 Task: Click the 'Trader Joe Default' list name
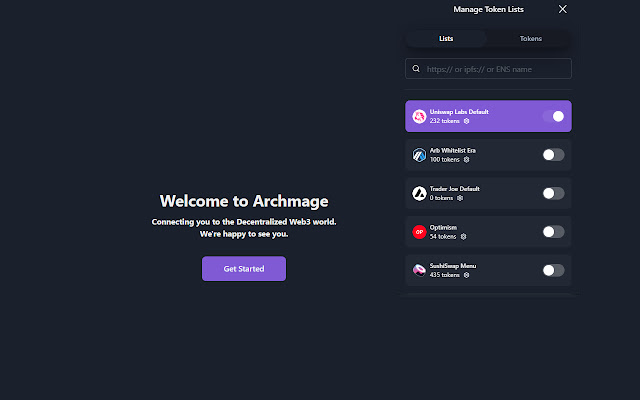pyautogui.click(x=455, y=189)
